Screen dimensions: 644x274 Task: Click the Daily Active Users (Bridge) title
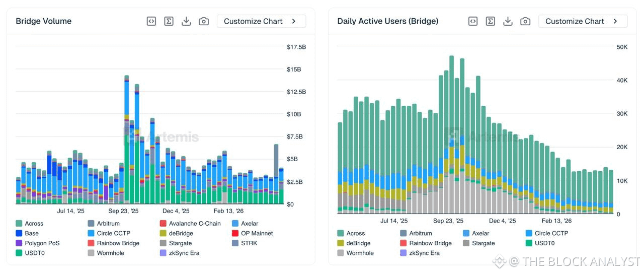[x=388, y=21]
